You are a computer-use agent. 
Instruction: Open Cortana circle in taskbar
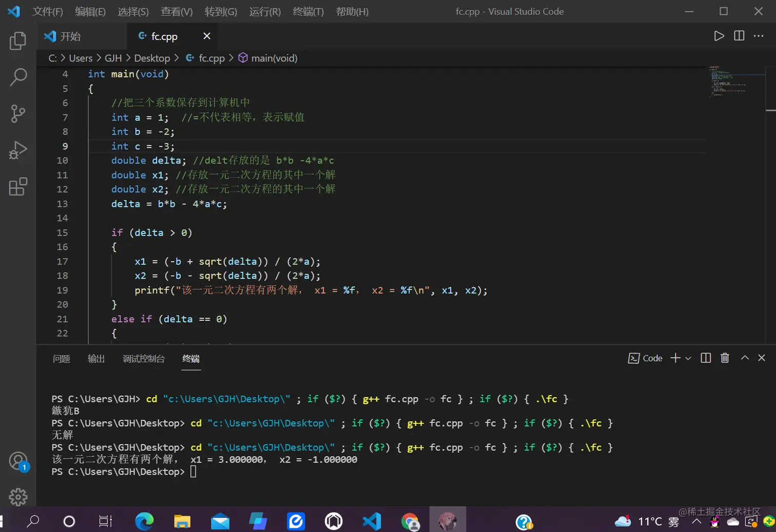coord(69,521)
